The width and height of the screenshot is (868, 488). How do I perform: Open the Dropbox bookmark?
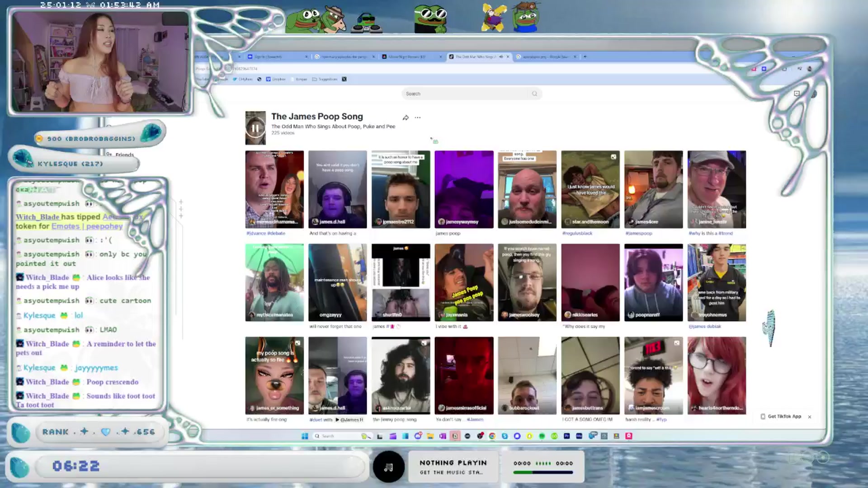tap(276, 79)
